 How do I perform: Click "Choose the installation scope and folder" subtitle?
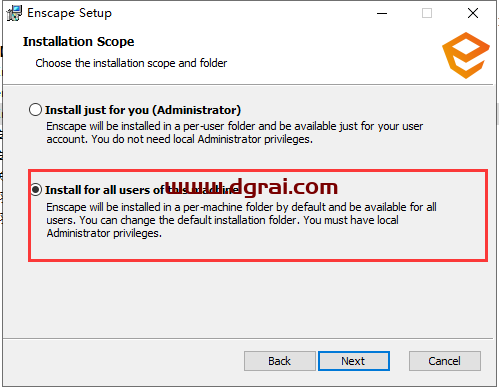click(131, 63)
